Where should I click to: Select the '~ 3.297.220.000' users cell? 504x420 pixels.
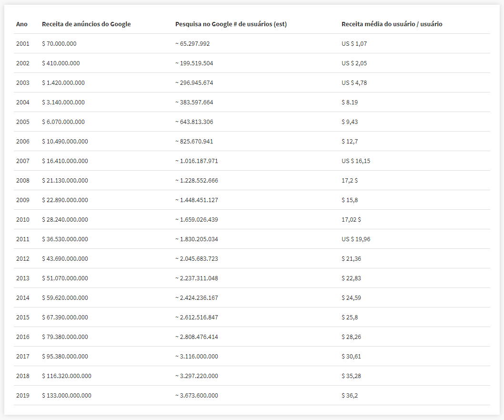[197, 376]
